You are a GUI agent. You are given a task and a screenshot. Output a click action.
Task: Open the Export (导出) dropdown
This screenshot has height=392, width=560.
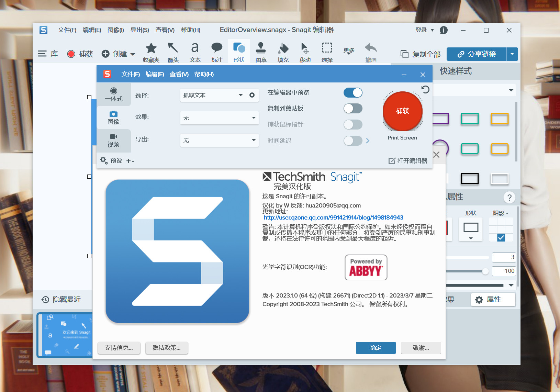[219, 140]
